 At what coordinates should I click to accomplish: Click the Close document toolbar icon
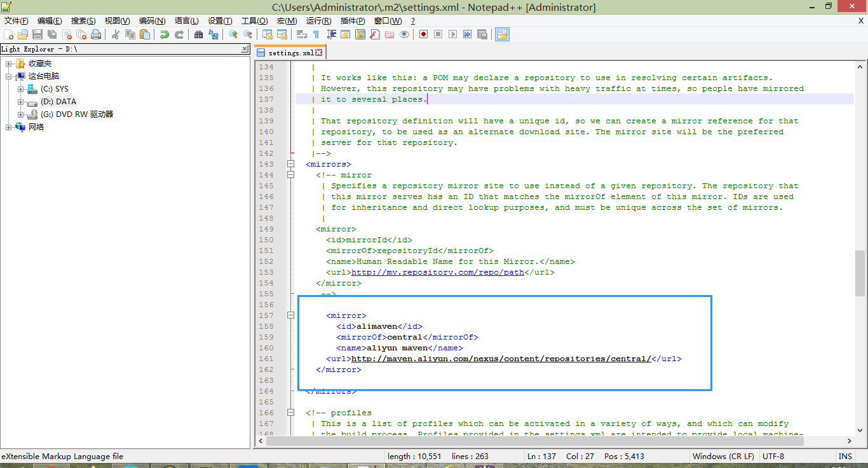click(x=67, y=34)
